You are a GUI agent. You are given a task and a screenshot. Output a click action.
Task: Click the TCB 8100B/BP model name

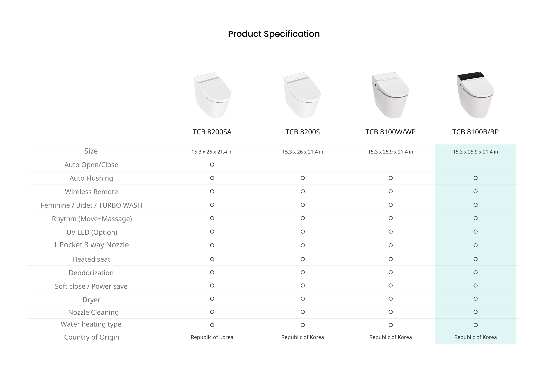(475, 132)
